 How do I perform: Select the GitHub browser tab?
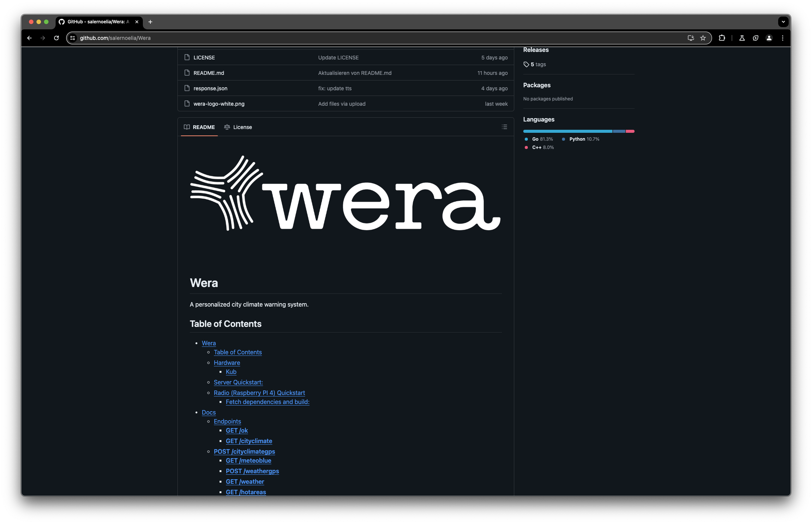point(98,22)
